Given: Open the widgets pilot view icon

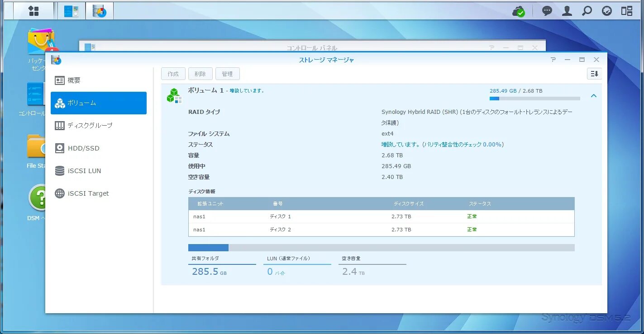Looking at the screenshot, I should pyautogui.click(x=627, y=11).
